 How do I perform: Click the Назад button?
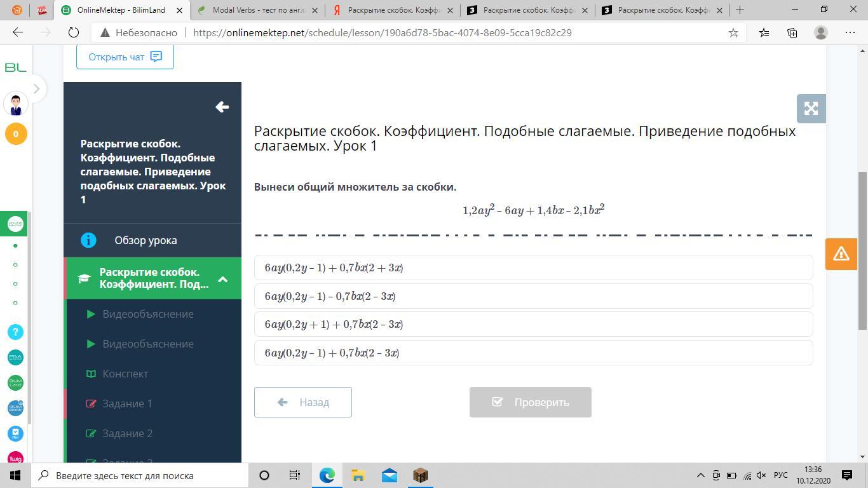coord(303,402)
